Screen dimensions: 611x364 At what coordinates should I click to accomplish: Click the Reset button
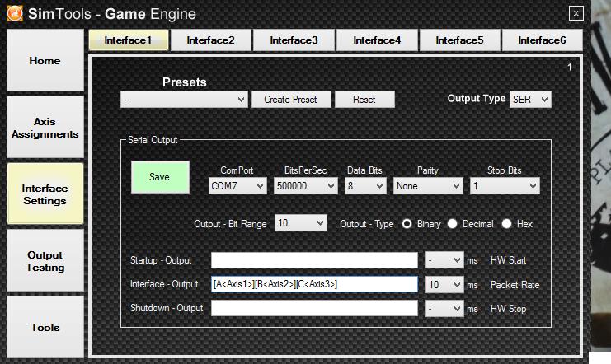[364, 100]
